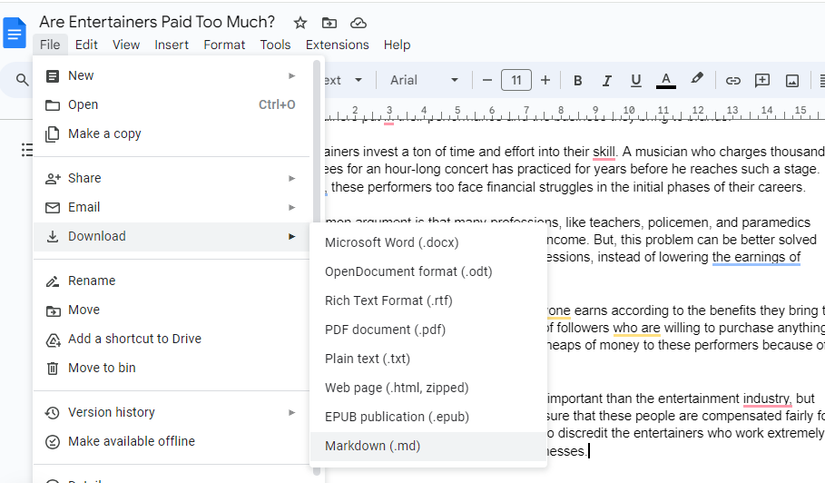Open the text color picker
The height and width of the screenshot is (483, 825).
tap(666, 80)
